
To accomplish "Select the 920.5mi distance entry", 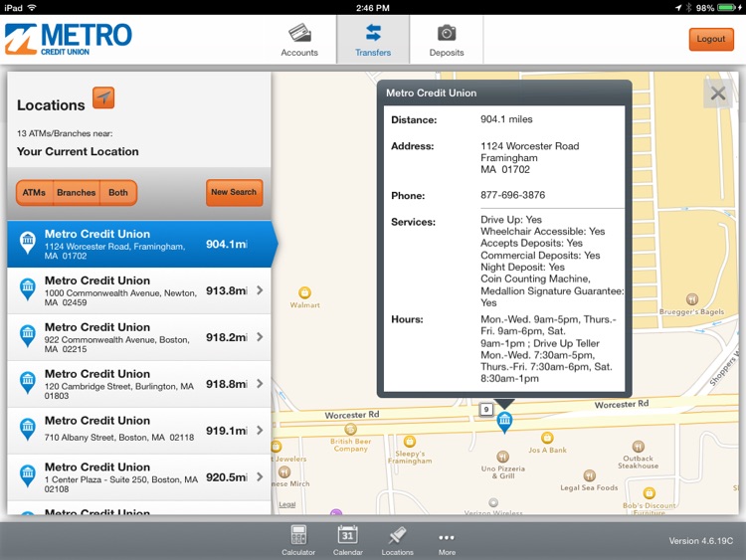I will pyautogui.click(x=227, y=477).
